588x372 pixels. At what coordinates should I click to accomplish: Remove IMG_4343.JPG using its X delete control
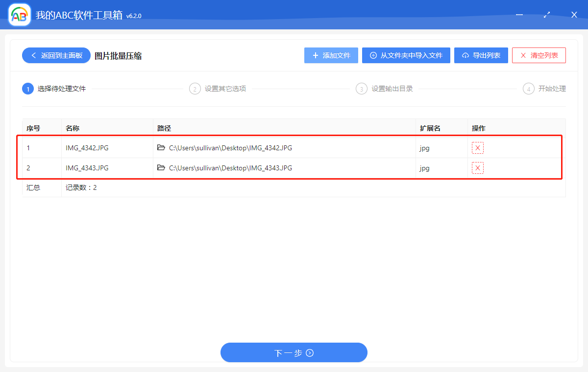click(x=478, y=167)
